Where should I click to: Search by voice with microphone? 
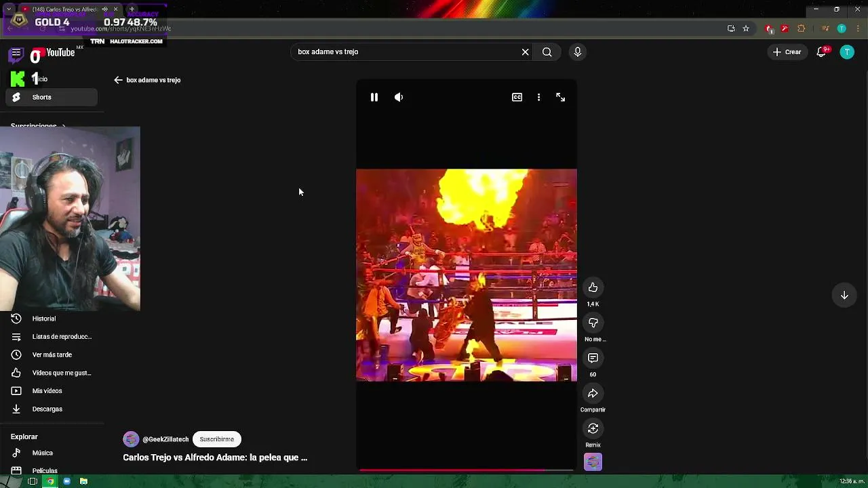tap(577, 52)
